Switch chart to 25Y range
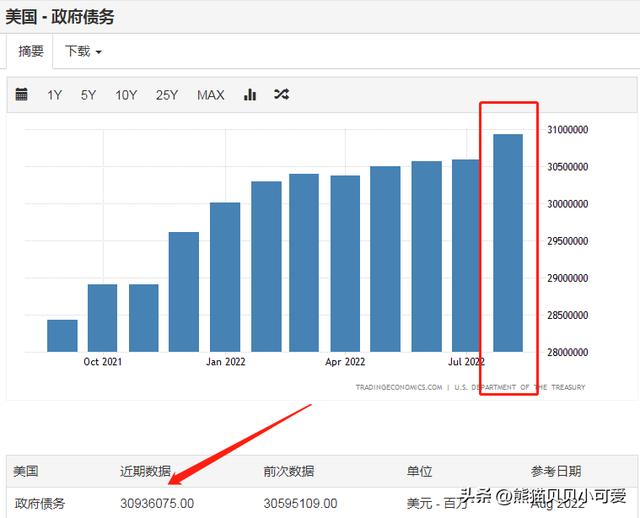Image resolution: width=640 pixels, height=518 pixels. pos(167,95)
